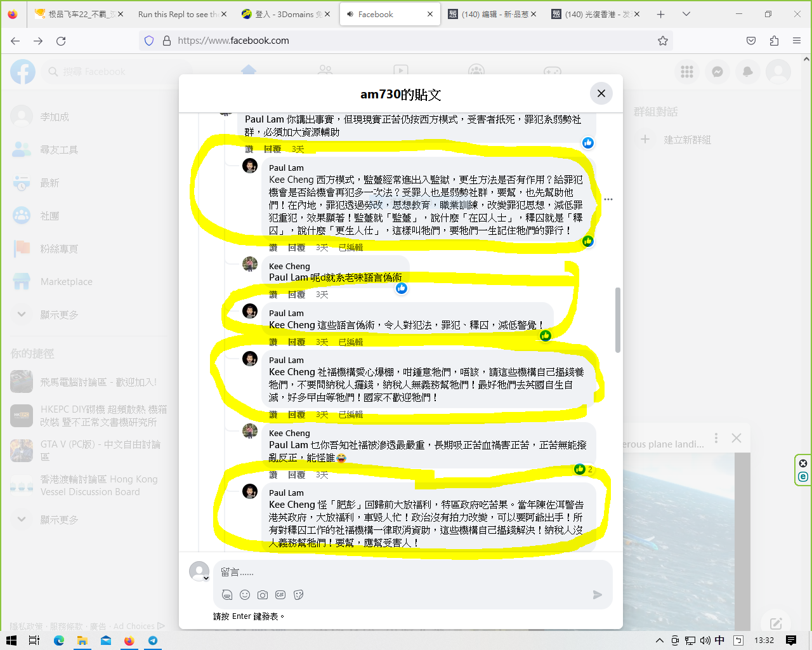Open Facebook notifications bell
812x650 pixels.
click(748, 72)
